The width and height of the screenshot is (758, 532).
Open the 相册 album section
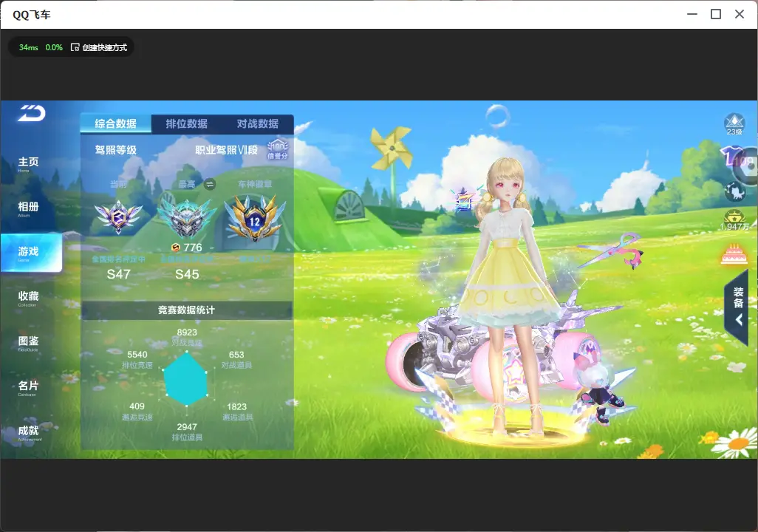[28, 208]
